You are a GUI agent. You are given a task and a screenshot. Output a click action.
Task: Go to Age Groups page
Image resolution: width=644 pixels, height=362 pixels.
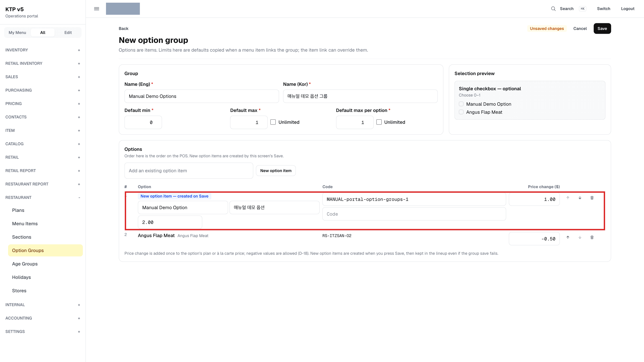coord(45,264)
